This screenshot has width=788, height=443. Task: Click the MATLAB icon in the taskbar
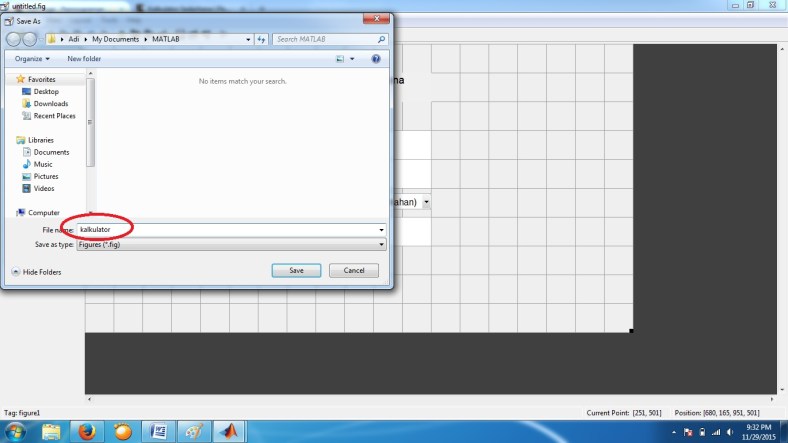point(231,431)
